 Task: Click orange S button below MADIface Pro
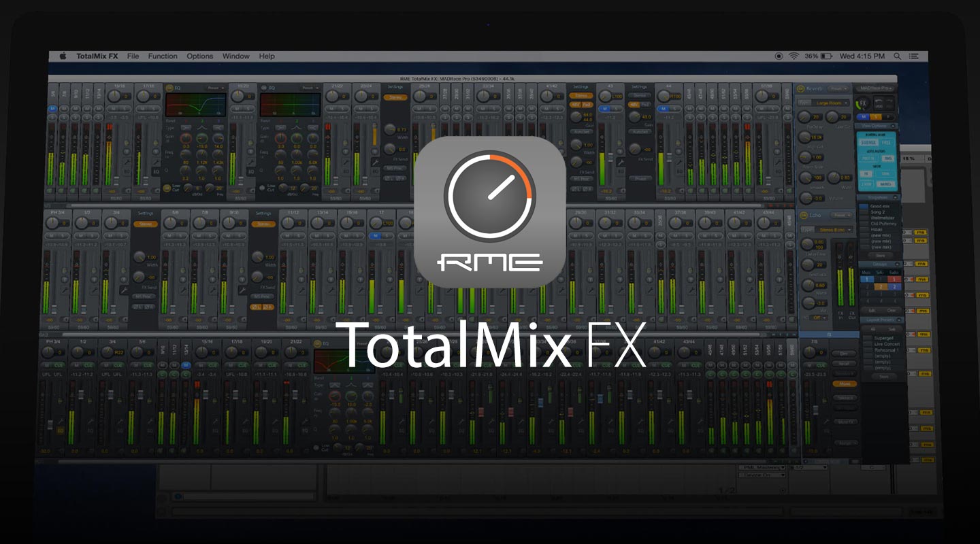point(875,117)
